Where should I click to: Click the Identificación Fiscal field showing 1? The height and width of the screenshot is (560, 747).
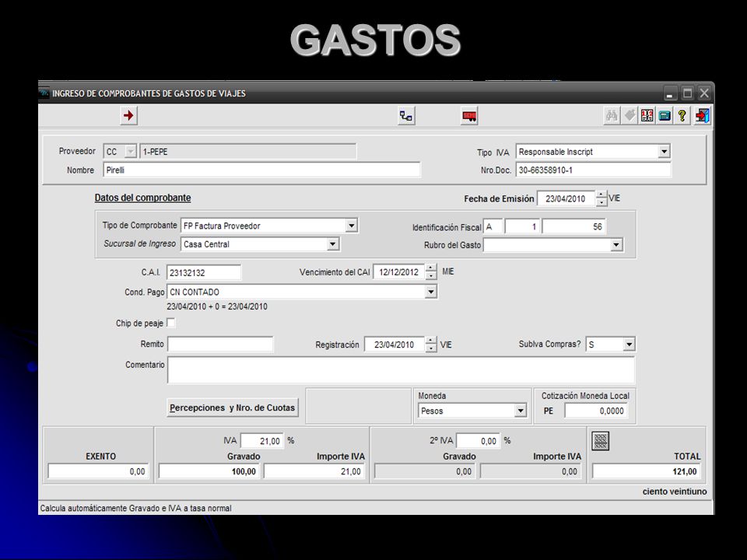(x=522, y=226)
